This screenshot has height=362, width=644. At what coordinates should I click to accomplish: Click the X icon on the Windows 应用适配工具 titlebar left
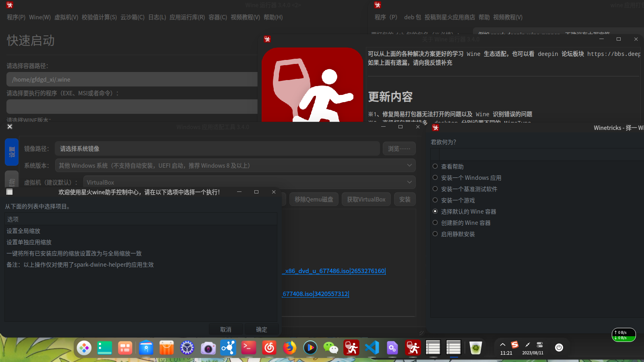[x=10, y=127]
